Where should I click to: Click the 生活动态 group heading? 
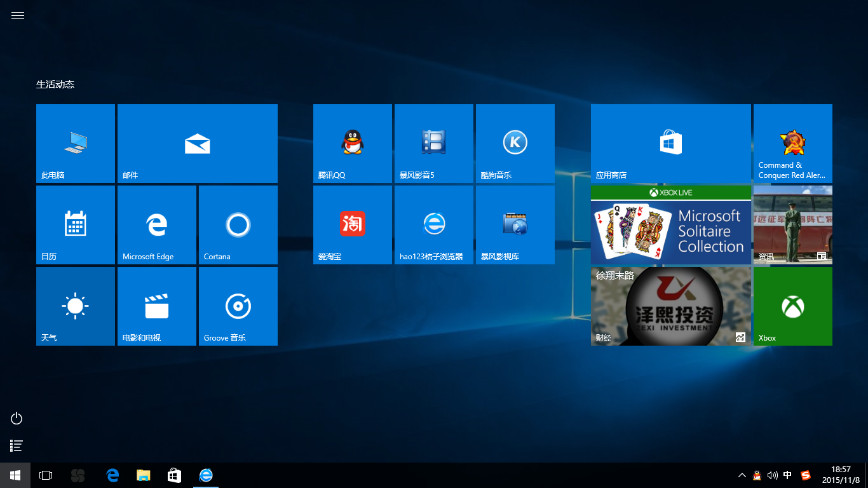point(55,85)
